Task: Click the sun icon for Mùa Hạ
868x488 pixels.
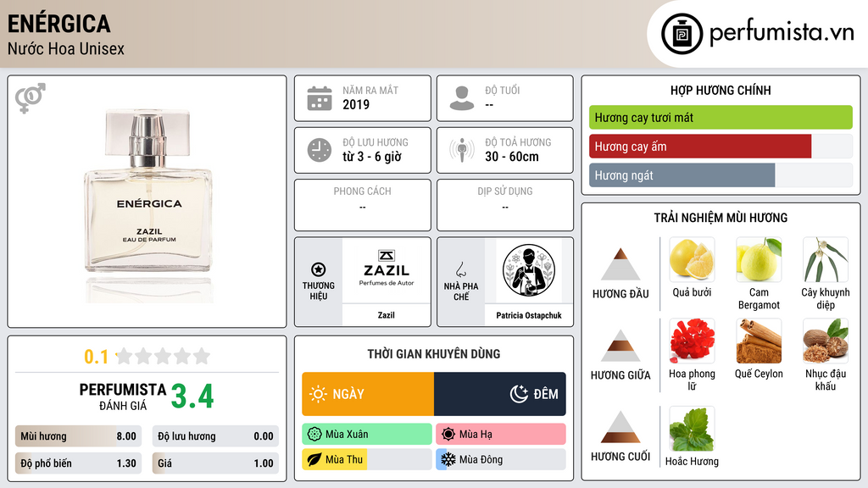Action: coord(448,435)
